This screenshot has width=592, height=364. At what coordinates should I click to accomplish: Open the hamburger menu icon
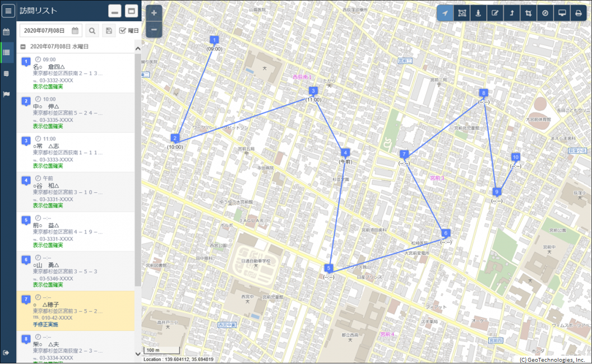pyautogui.click(x=8, y=11)
